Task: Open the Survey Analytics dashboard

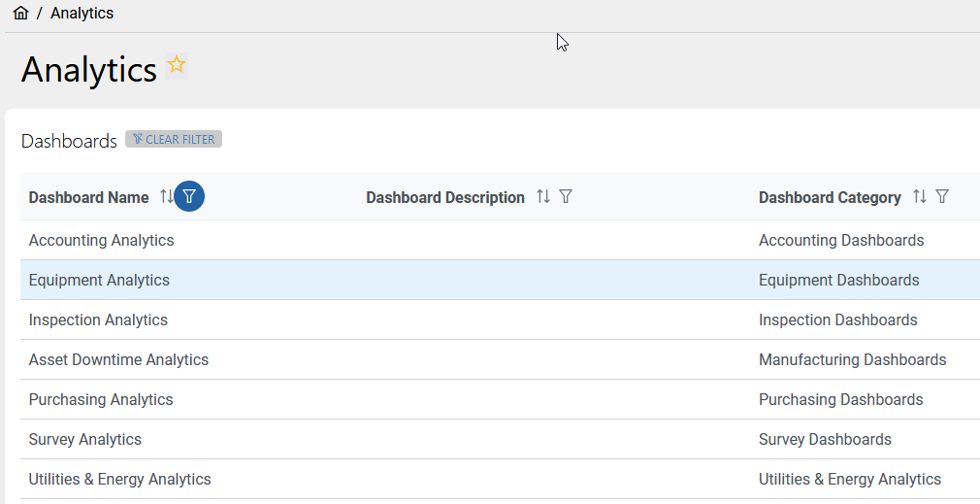Action: coord(85,439)
